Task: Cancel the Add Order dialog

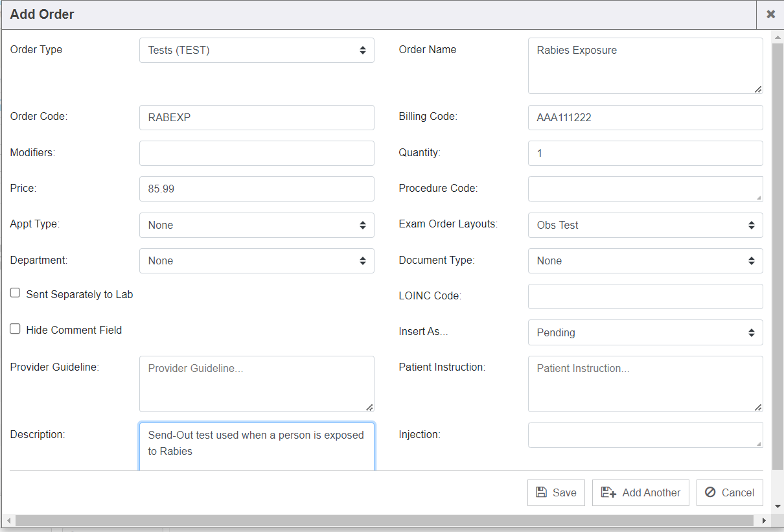Action: pyautogui.click(x=729, y=492)
